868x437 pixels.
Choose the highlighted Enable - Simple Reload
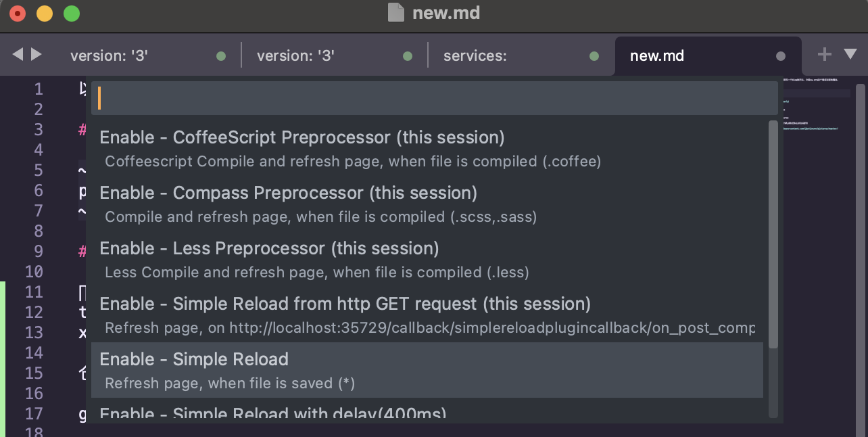pyautogui.click(x=427, y=370)
